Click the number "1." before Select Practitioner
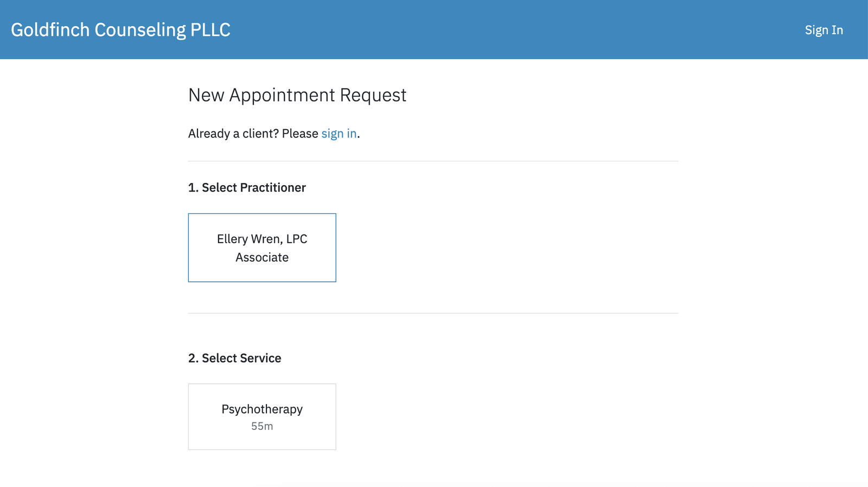The height and width of the screenshot is (487, 868). [x=193, y=188]
